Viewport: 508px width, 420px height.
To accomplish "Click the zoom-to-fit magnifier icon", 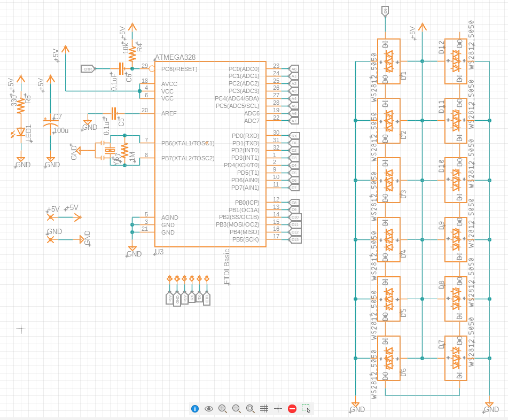I will pyautogui.click(x=250, y=409).
